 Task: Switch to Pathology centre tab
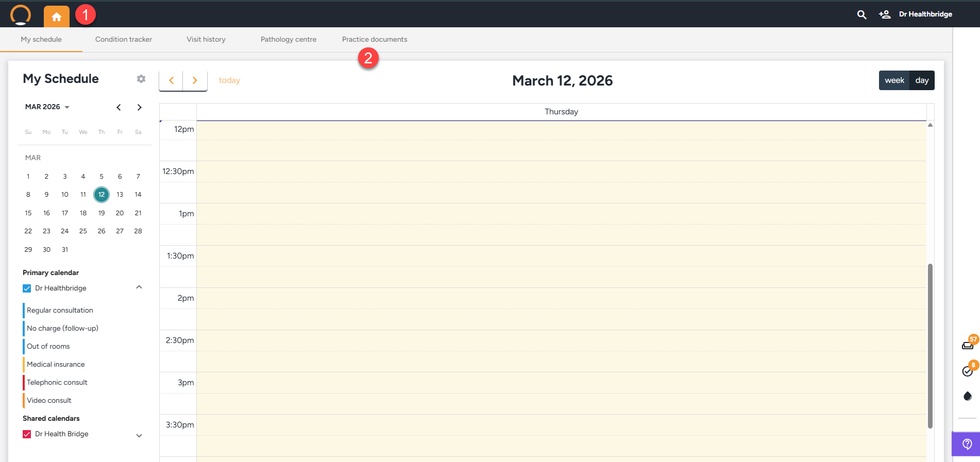point(289,40)
